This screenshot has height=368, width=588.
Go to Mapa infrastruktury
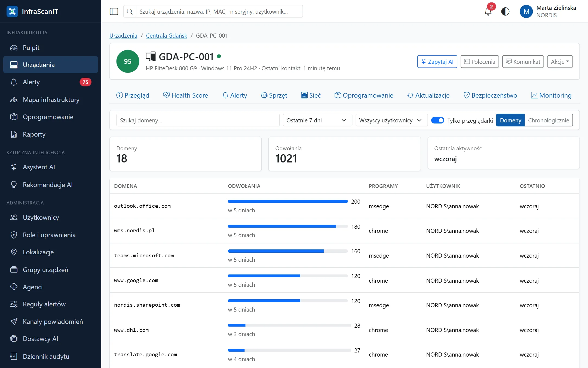coord(51,100)
